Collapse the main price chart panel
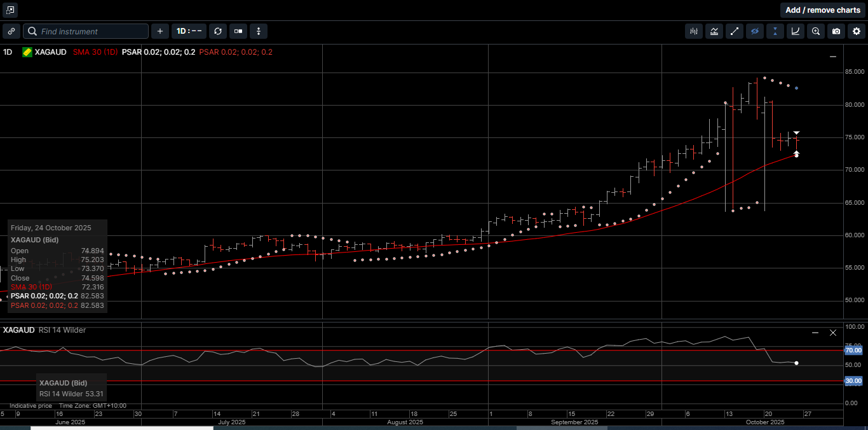 click(833, 57)
